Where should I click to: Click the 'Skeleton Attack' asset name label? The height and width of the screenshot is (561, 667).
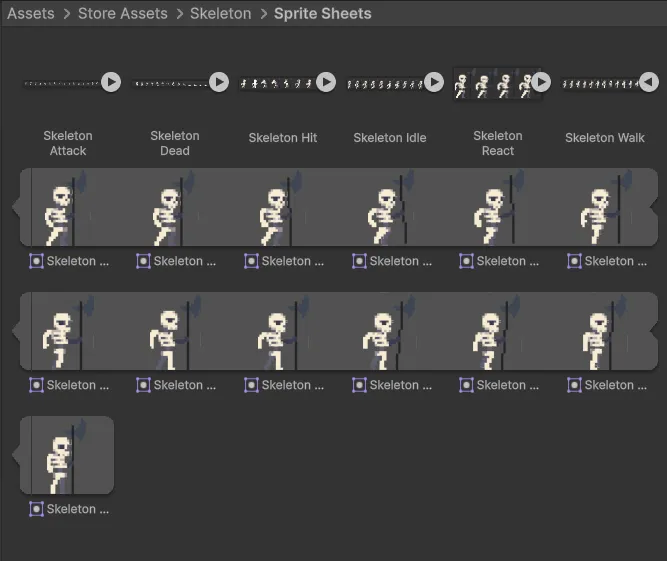click(x=68, y=143)
